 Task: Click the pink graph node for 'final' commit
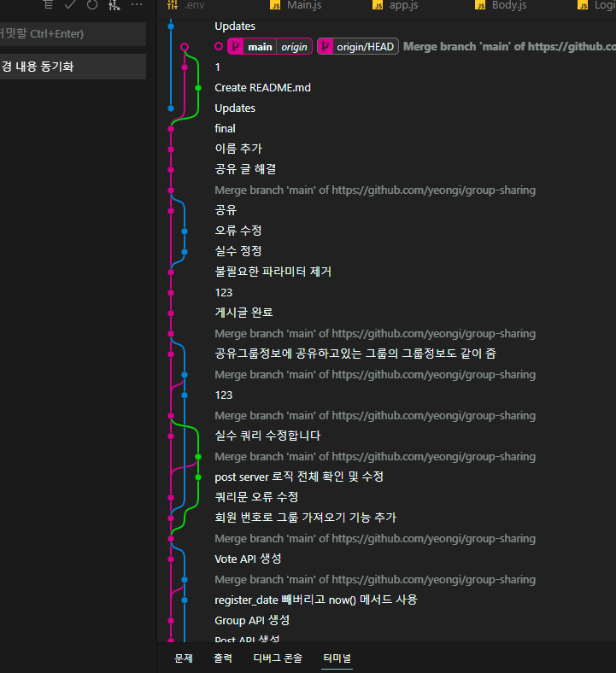(x=171, y=129)
